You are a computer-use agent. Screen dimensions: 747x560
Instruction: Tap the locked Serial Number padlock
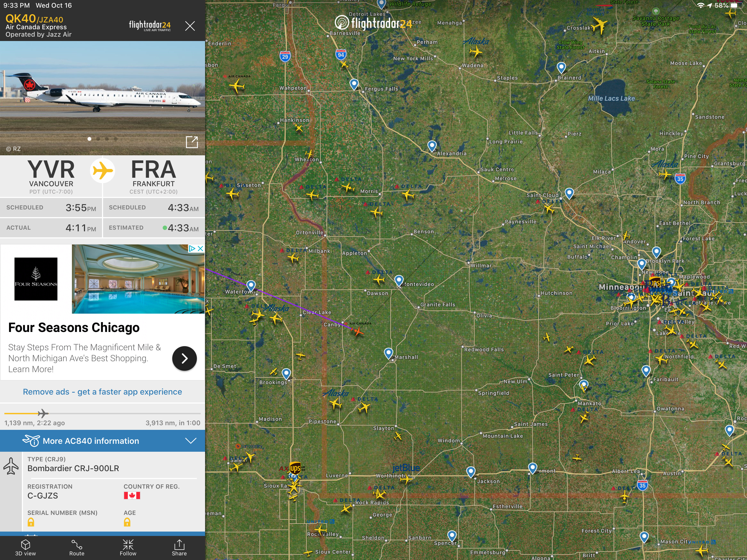coord(31,522)
